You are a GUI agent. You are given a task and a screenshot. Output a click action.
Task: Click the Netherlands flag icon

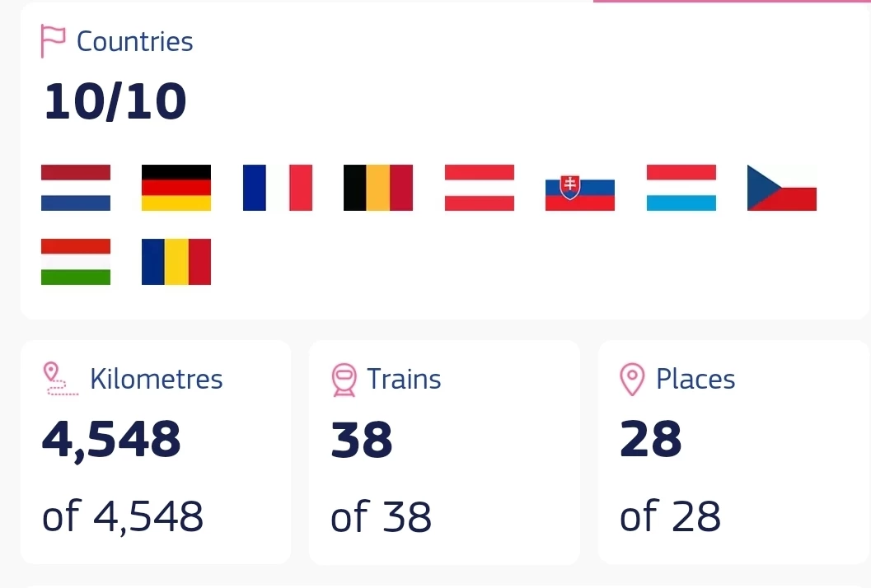point(76,188)
